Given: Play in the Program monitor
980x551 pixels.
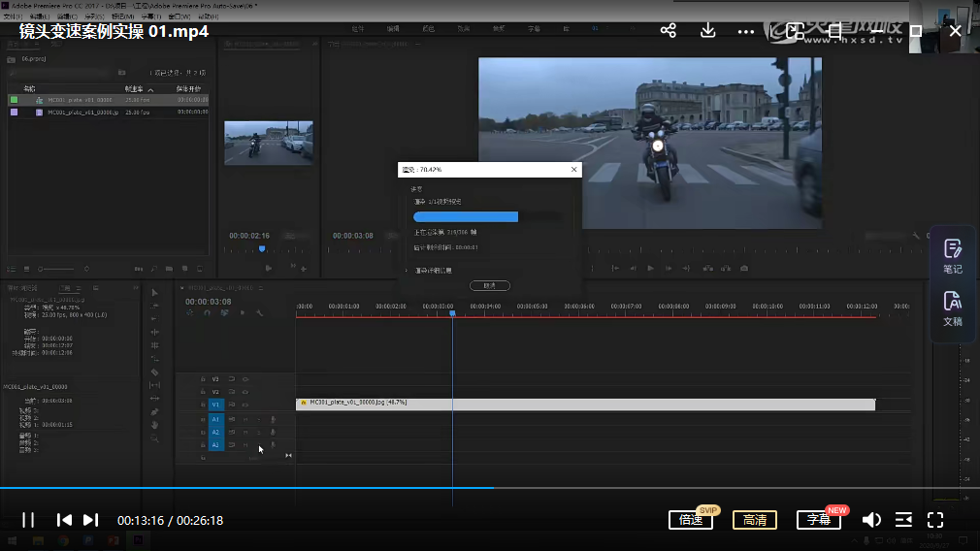Looking at the screenshot, I should tap(651, 268).
